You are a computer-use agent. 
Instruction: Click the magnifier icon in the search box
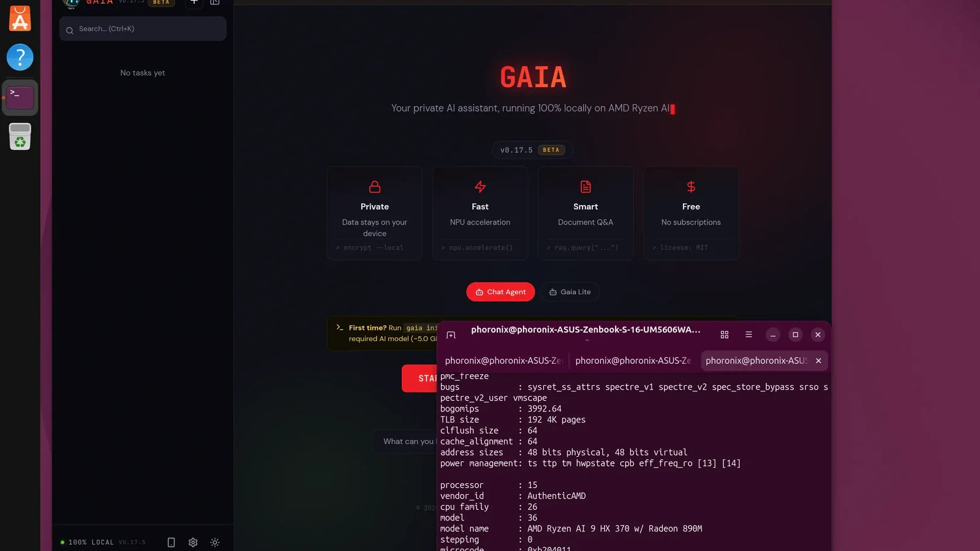70,30
